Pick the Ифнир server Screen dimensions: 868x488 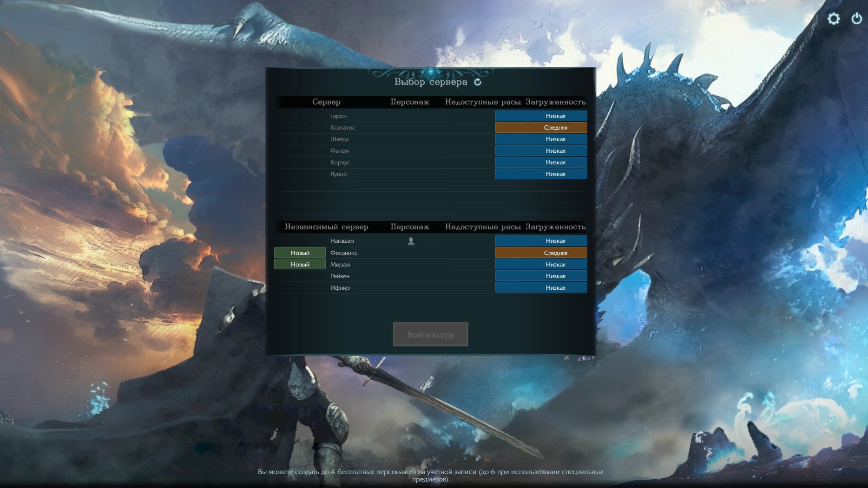tap(340, 288)
